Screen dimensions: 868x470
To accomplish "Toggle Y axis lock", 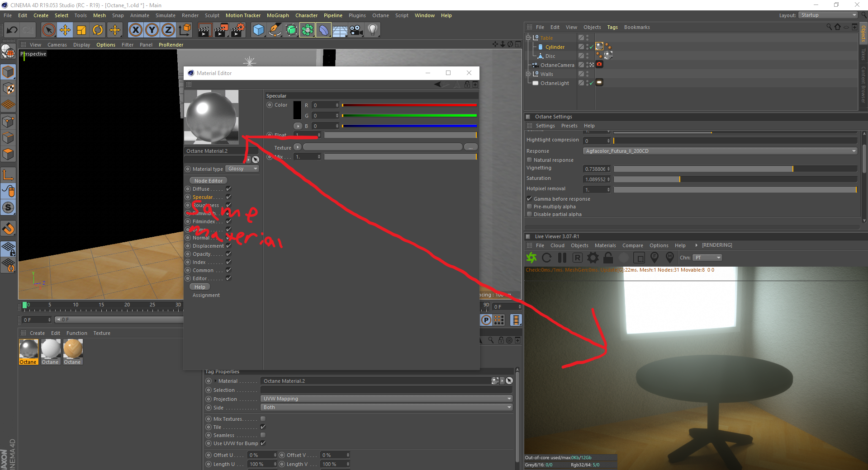I will point(152,30).
